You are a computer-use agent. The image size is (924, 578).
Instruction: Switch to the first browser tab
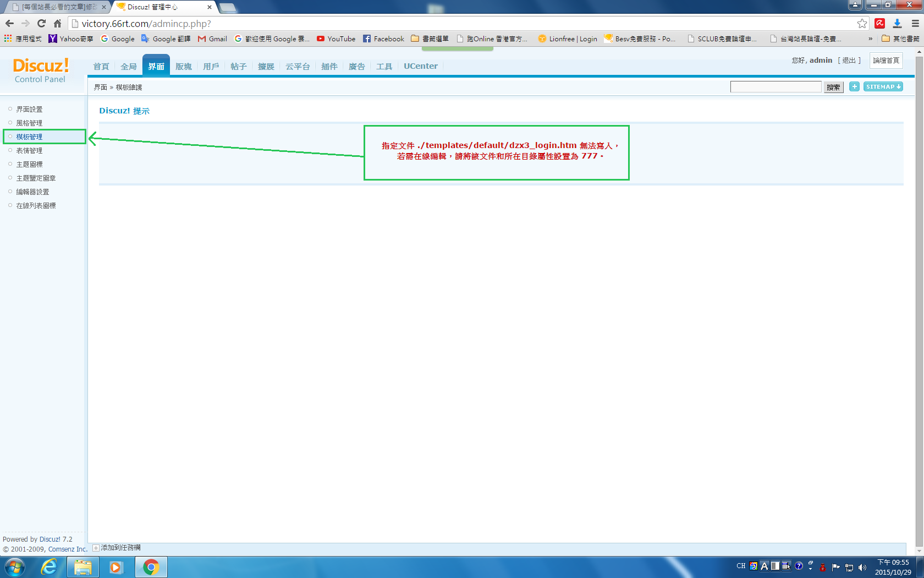[57, 7]
